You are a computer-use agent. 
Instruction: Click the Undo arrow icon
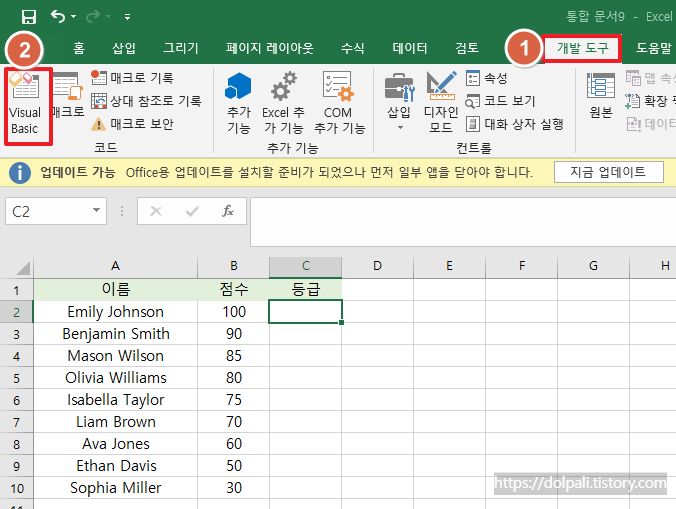coord(58,16)
